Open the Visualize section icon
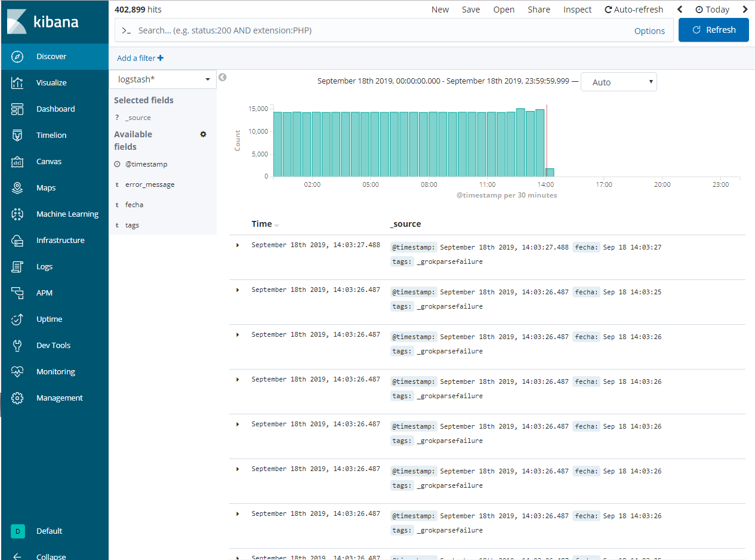 (17, 83)
